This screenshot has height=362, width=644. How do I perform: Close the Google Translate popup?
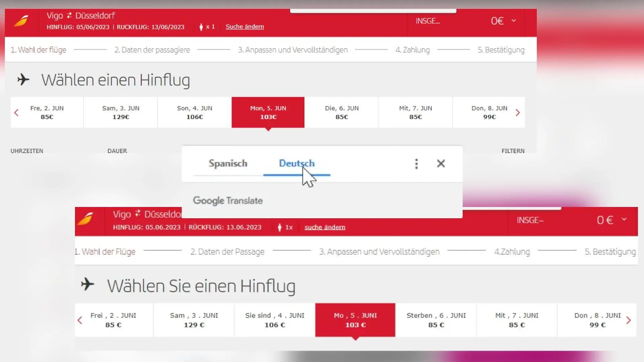[441, 163]
